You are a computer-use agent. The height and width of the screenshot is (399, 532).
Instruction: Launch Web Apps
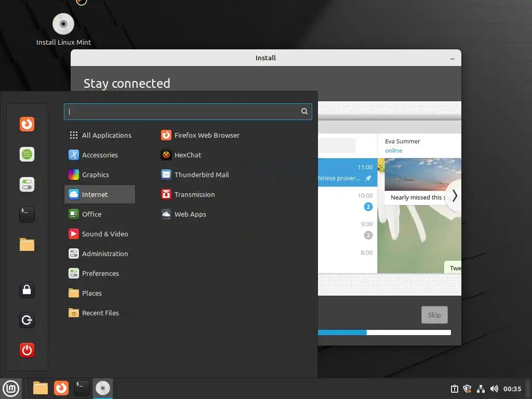pyautogui.click(x=183, y=214)
